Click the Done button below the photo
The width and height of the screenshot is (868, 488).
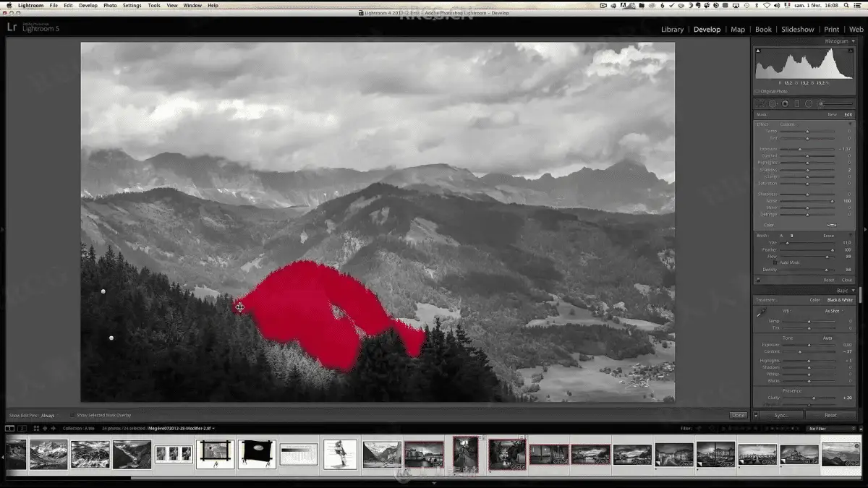(x=739, y=415)
